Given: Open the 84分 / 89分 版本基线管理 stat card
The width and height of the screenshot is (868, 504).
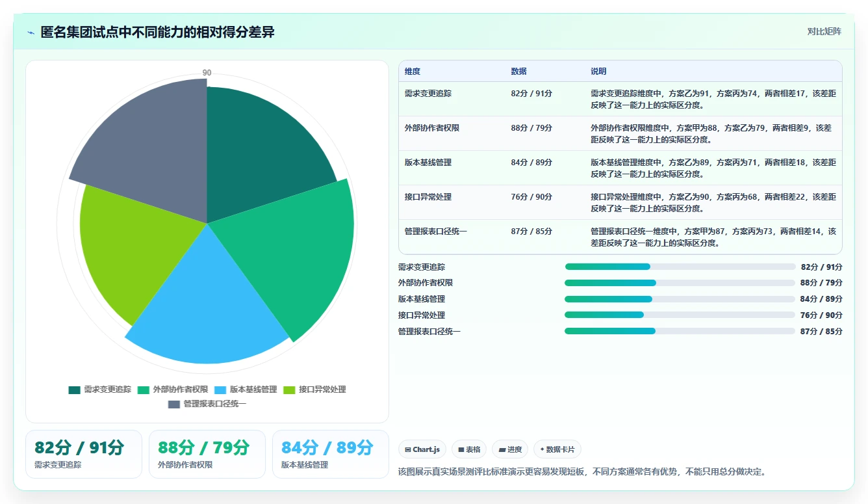Looking at the screenshot, I should coord(331,454).
